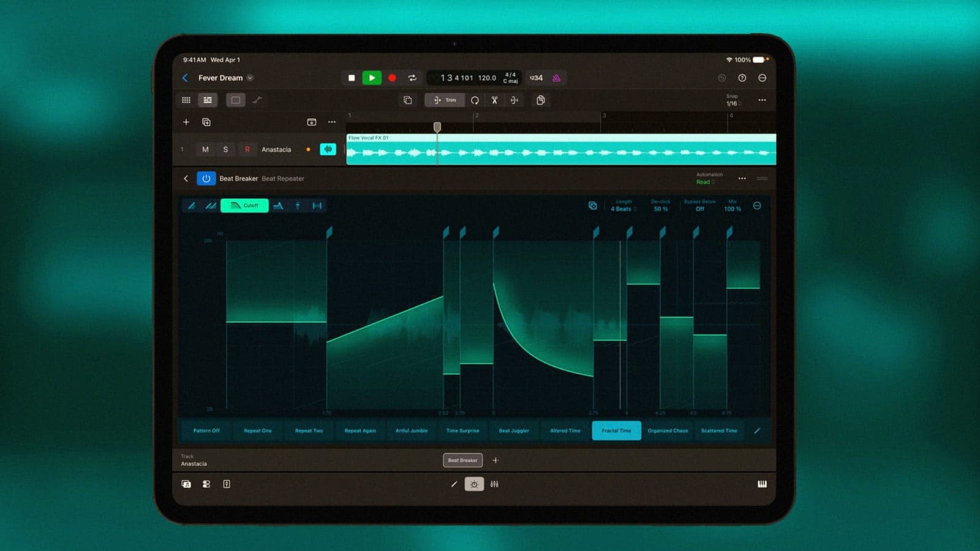The width and height of the screenshot is (980, 551).
Task: Select the Stretch tool icon
Action: [514, 100]
